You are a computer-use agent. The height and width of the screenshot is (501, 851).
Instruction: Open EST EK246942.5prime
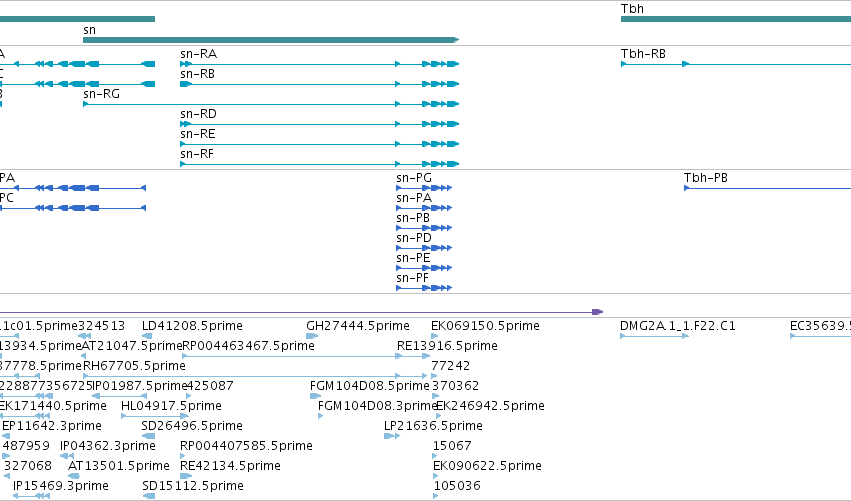click(x=491, y=407)
